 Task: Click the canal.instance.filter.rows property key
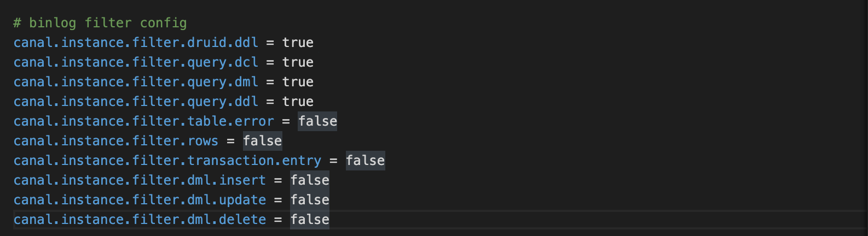[x=116, y=141]
